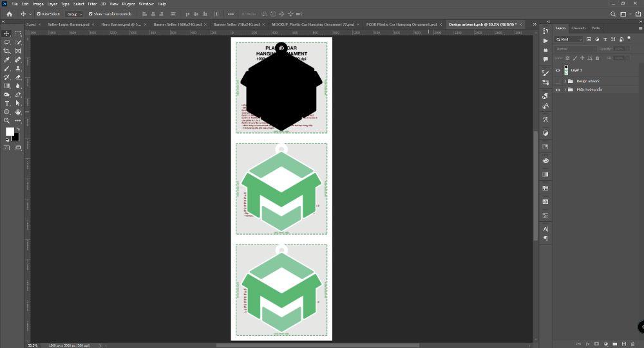
Task: Open more align options three dots
Action: 231,14
